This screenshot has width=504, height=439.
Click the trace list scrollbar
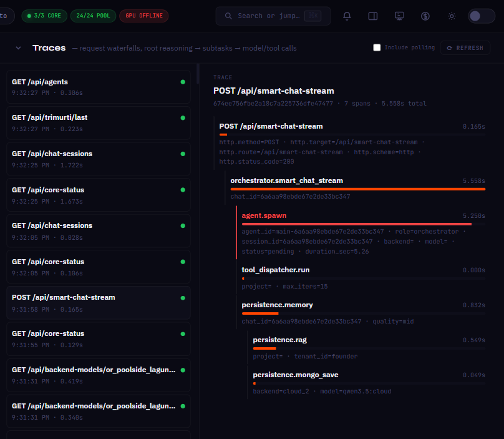coord(198,74)
